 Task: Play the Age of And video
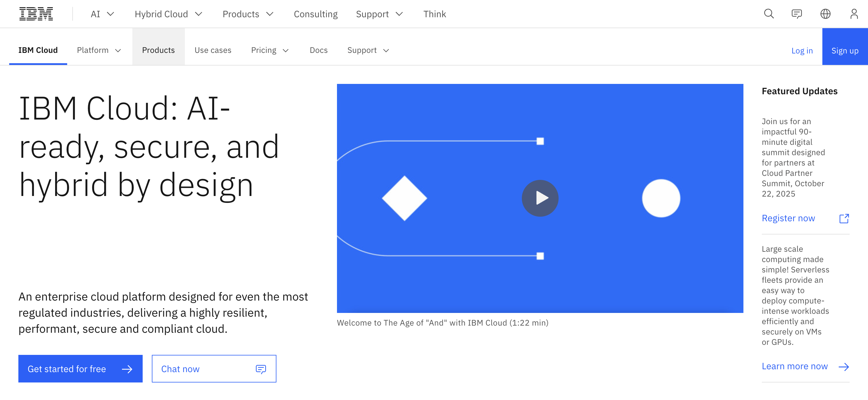(x=540, y=198)
